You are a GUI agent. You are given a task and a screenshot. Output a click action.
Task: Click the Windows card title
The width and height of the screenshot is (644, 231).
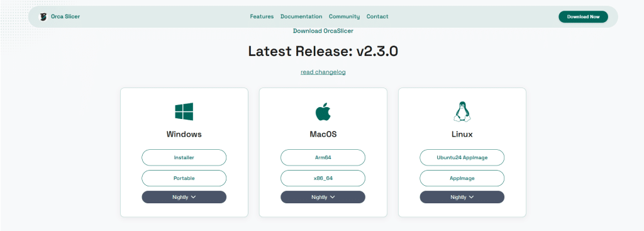click(x=184, y=135)
